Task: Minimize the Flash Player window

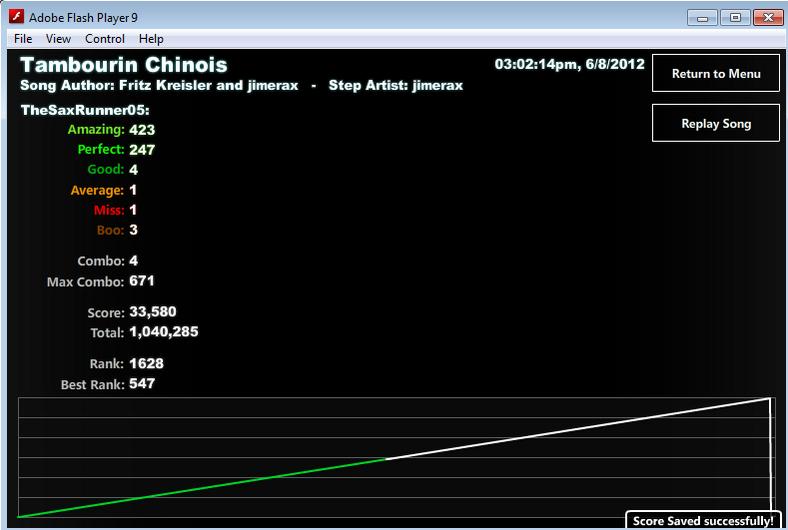Action: [702, 18]
